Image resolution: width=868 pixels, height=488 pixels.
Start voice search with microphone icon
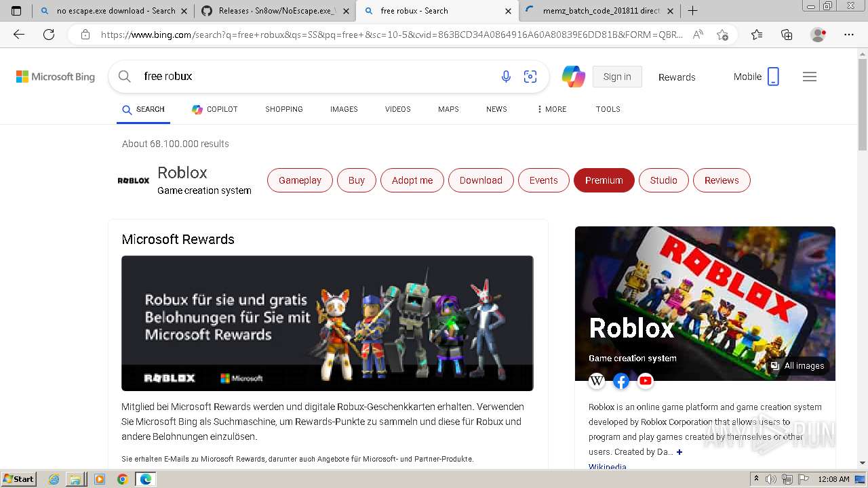click(x=506, y=77)
